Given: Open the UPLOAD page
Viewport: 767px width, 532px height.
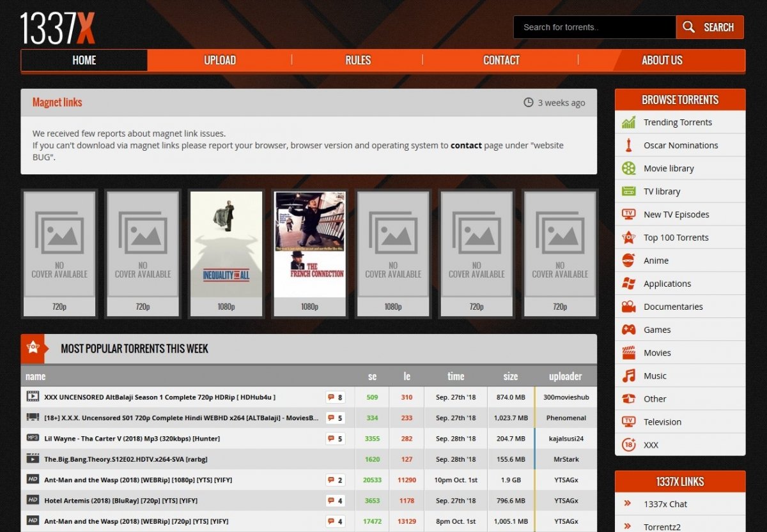Looking at the screenshot, I should 220,60.
